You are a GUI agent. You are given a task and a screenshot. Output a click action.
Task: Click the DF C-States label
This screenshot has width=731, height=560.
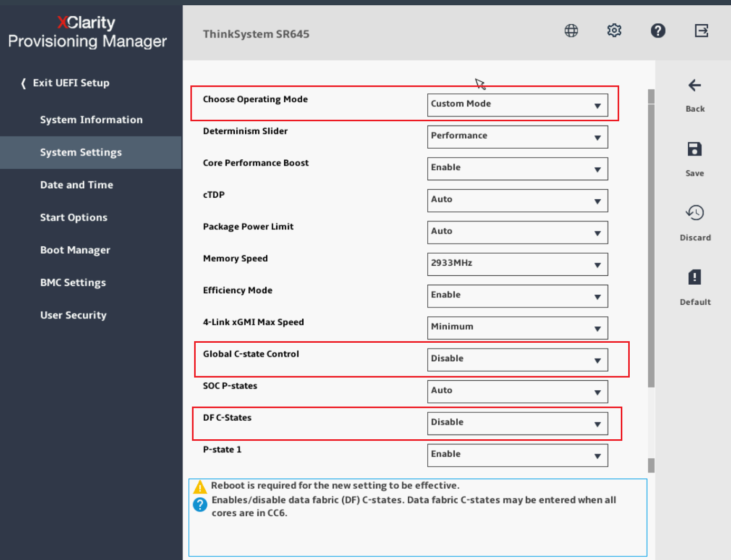pyautogui.click(x=227, y=418)
